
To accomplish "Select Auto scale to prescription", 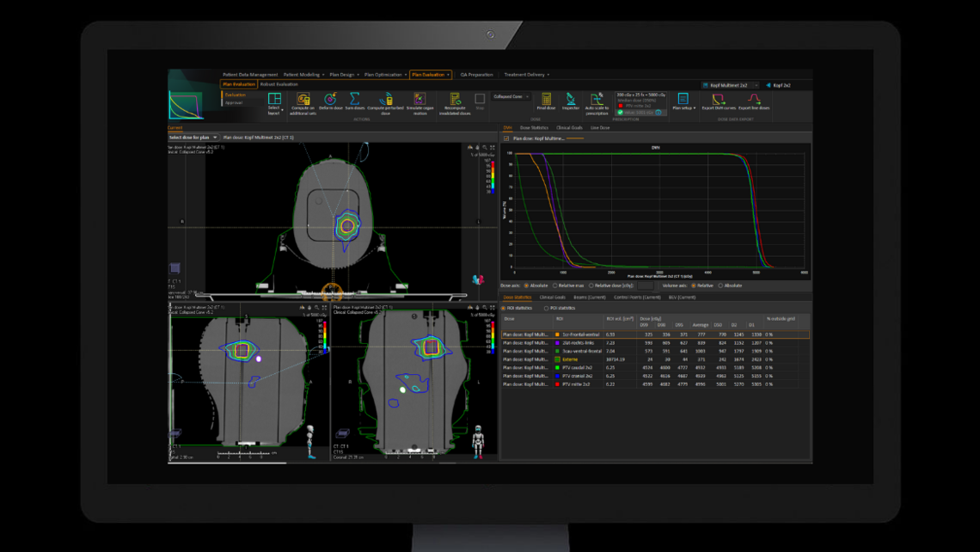I will click(x=596, y=99).
